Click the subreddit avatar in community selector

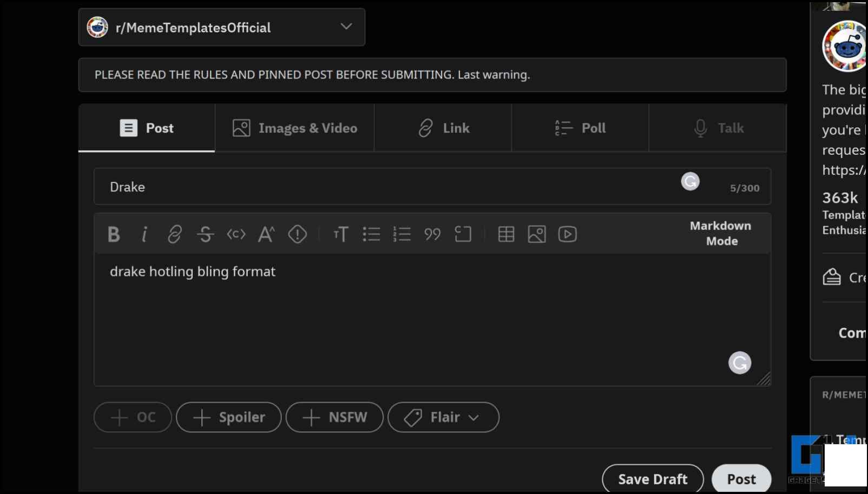click(97, 27)
